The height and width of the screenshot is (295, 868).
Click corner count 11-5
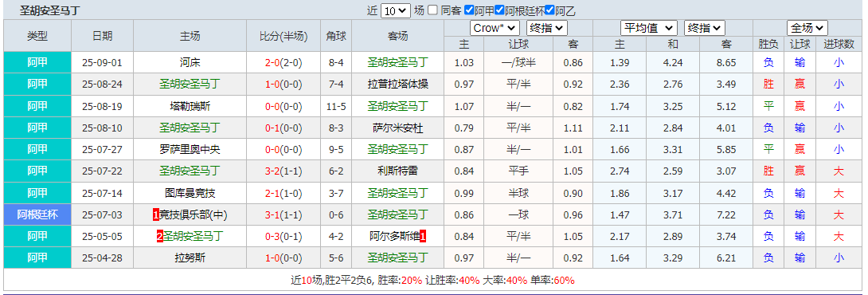[335, 106]
